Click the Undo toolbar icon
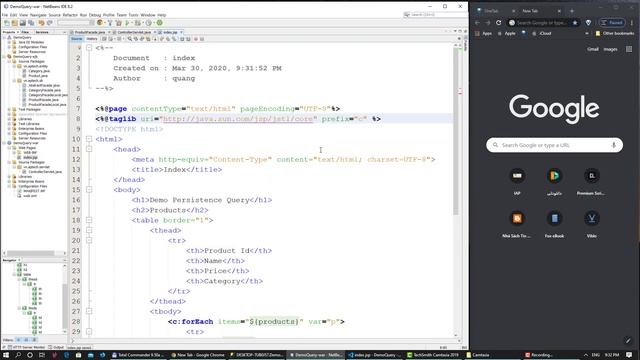 (x=42, y=23)
